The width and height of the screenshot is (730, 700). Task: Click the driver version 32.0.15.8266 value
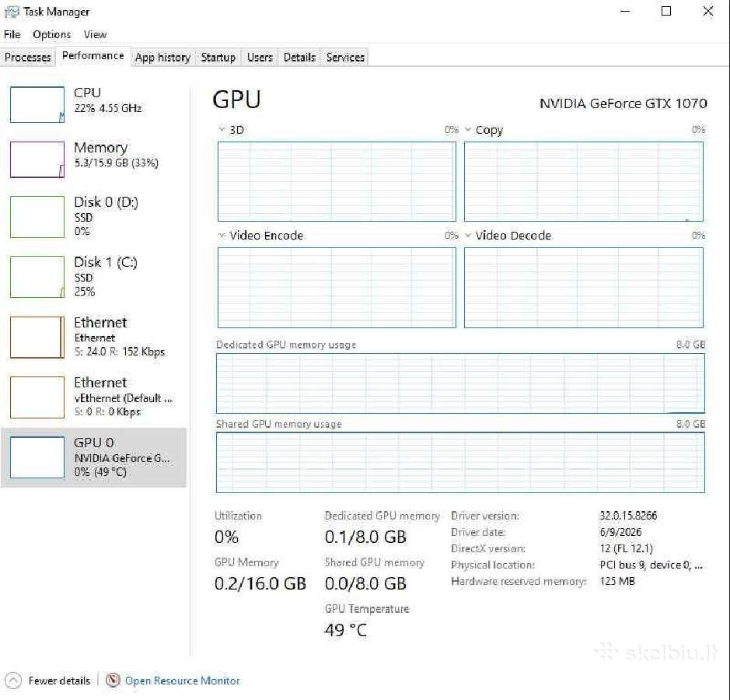(628, 516)
